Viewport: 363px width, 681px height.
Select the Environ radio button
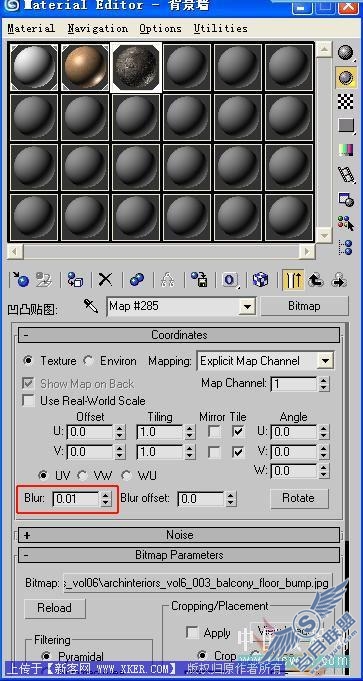pos(89,361)
